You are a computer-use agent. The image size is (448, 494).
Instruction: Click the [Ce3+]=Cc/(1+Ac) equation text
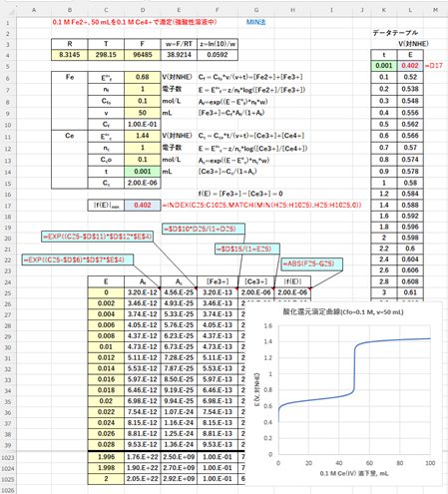(227, 172)
